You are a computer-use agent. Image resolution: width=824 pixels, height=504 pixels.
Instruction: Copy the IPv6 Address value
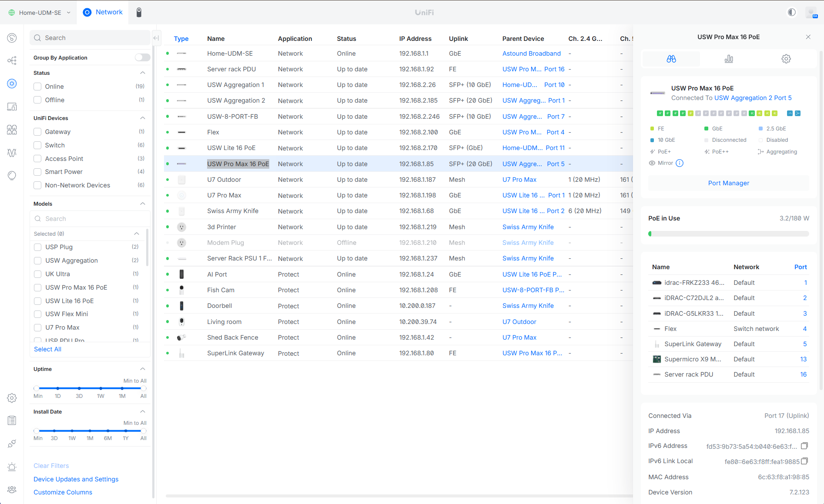[x=804, y=446]
